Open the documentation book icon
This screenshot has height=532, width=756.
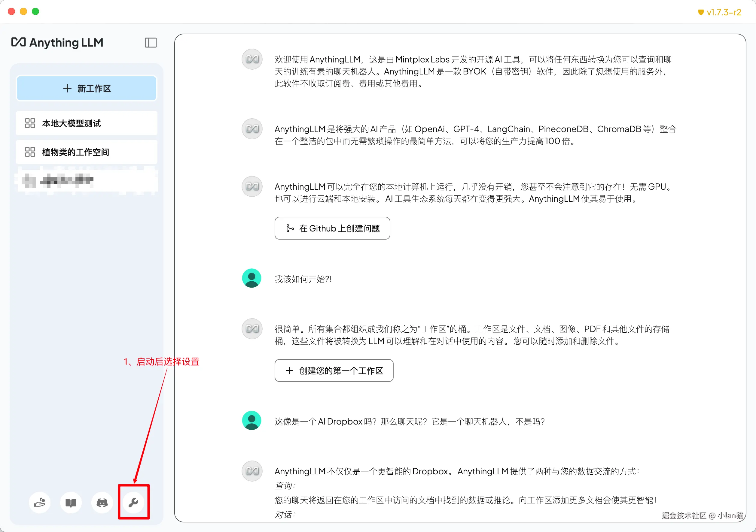click(71, 502)
